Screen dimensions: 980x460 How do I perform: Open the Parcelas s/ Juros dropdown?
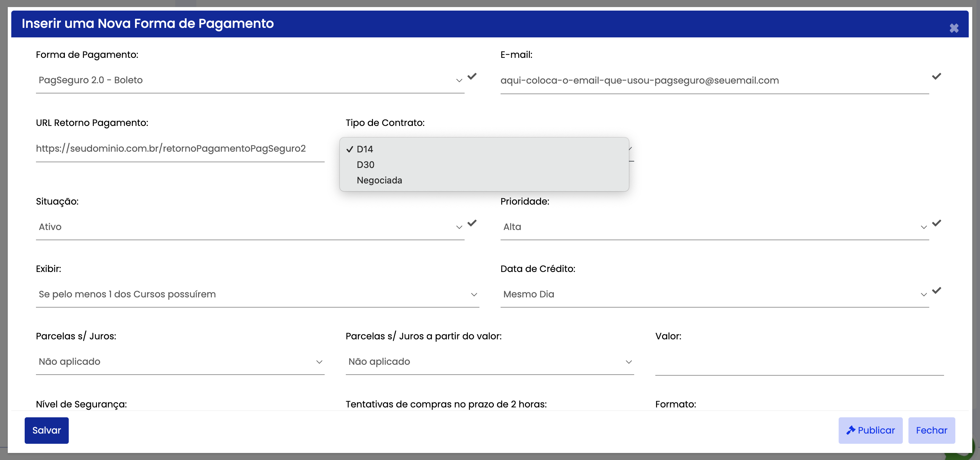[180, 362]
